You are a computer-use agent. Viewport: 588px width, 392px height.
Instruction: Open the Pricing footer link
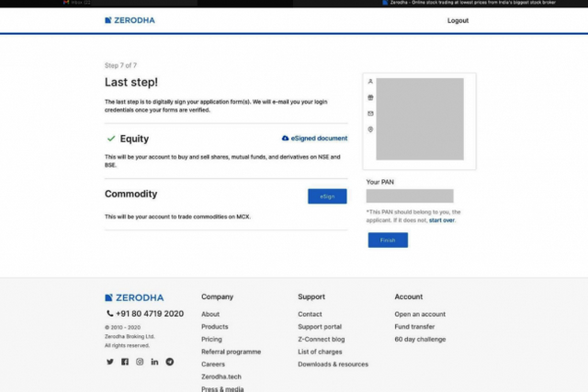[x=211, y=339]
